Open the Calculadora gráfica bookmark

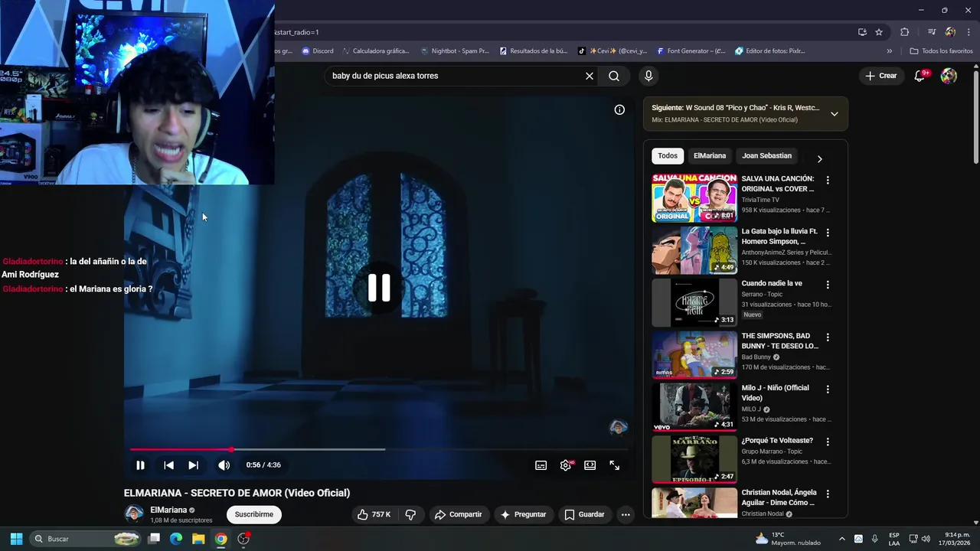pyautogui.click(x=375, y=51)
